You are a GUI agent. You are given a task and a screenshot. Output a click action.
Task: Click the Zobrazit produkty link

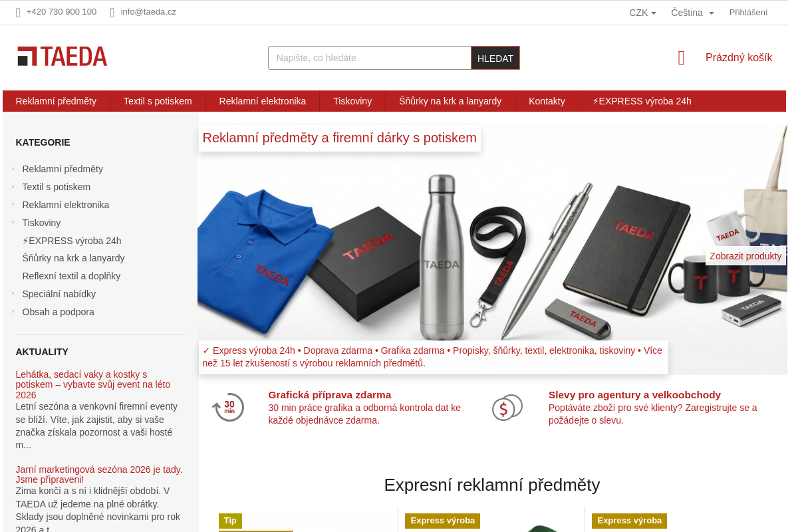coord(745,256)
